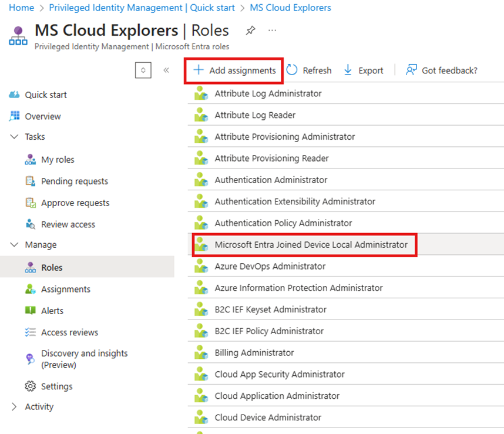Image resolution: width=504 pixels, height=434 pixels.
Task: Click the Got feedback person icon
Action: (411, 70)
